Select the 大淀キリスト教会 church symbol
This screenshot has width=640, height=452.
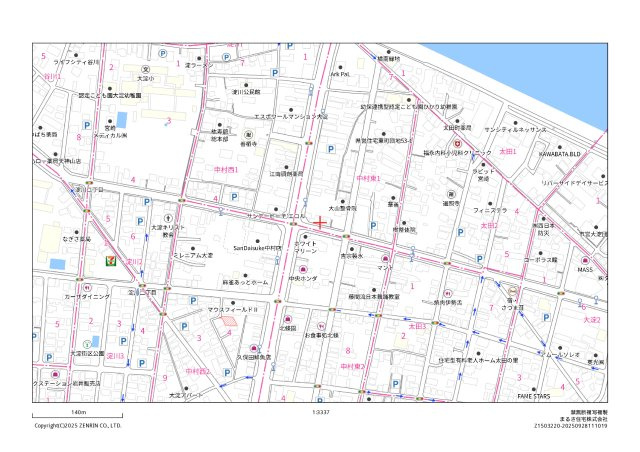click(x=167, y=217)
